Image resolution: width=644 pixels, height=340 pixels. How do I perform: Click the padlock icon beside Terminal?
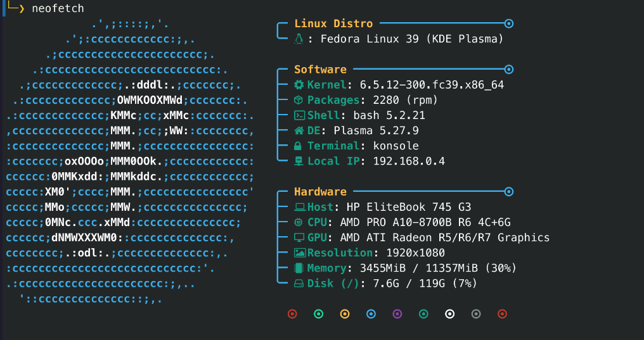(299, 146)
